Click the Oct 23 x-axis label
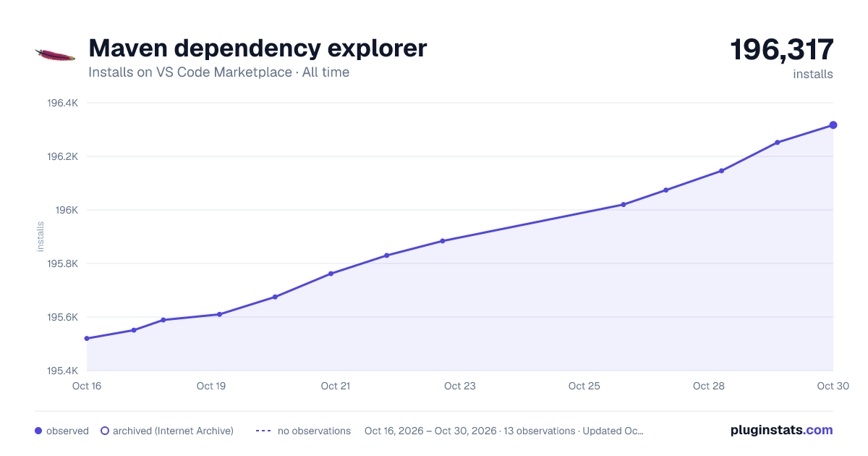The height and width of the screenshot is (456, 868). coord(460,386)
